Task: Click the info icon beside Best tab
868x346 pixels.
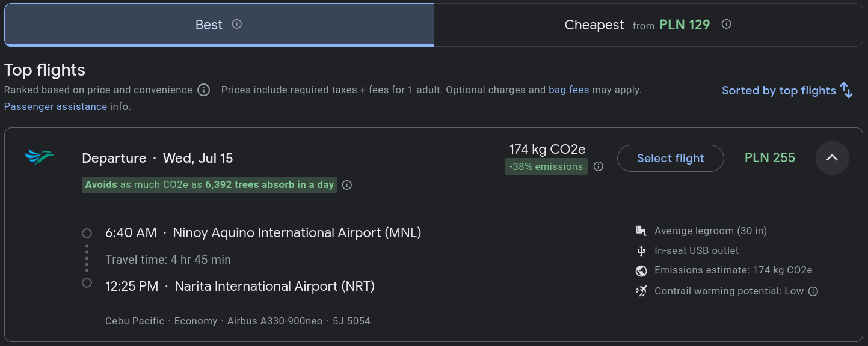Action: tap(237, 25)
